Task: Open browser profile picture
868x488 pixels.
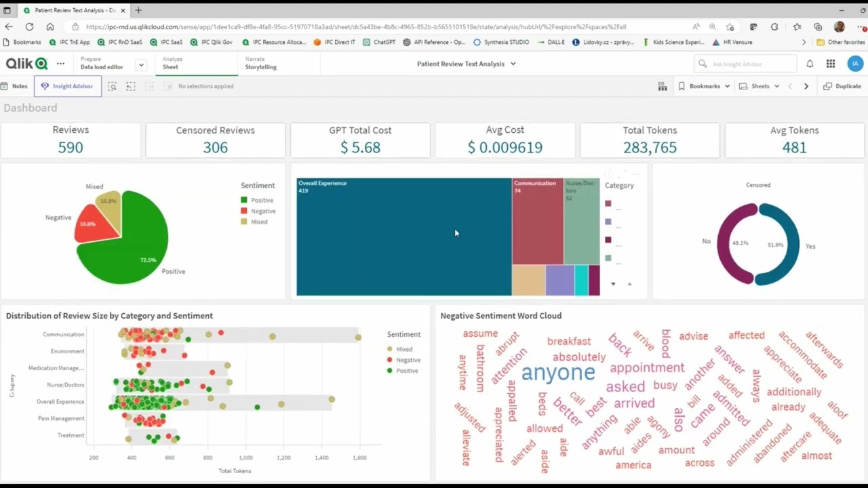Action: (x=840, y=26)
